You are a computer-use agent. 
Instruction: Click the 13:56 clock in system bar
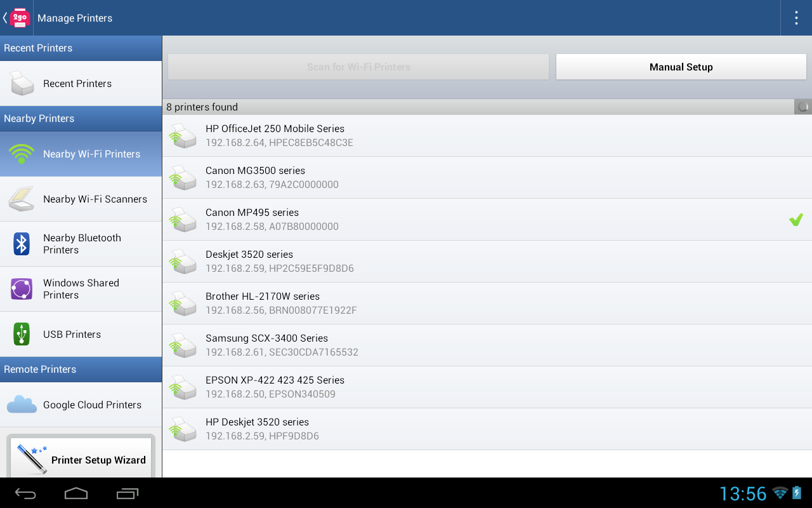(x=743, y=493)
